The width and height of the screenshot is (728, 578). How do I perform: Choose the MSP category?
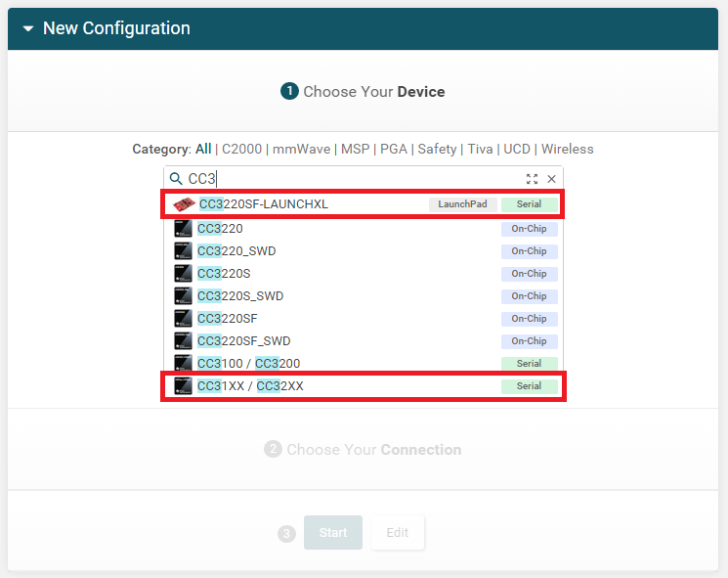point(353,150)
